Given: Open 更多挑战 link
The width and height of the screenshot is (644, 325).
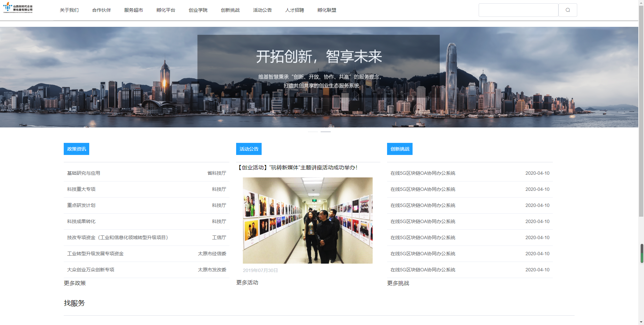Looking at the screenshot, I should [x=398, y=283].
